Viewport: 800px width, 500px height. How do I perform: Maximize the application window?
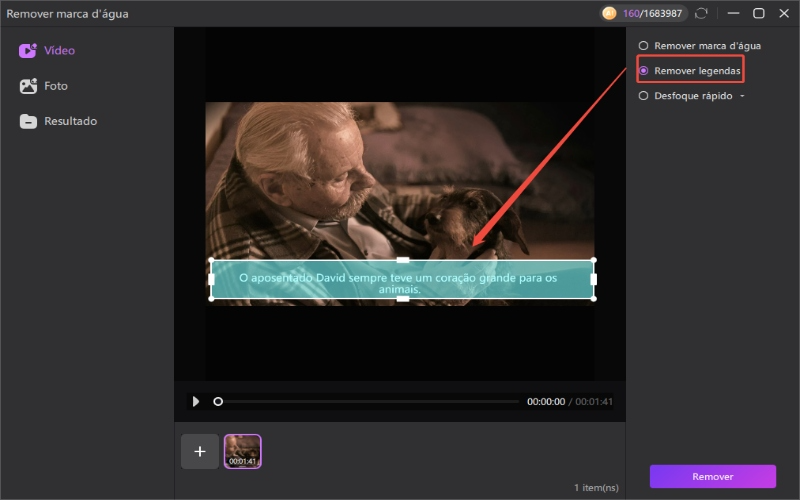759,13
